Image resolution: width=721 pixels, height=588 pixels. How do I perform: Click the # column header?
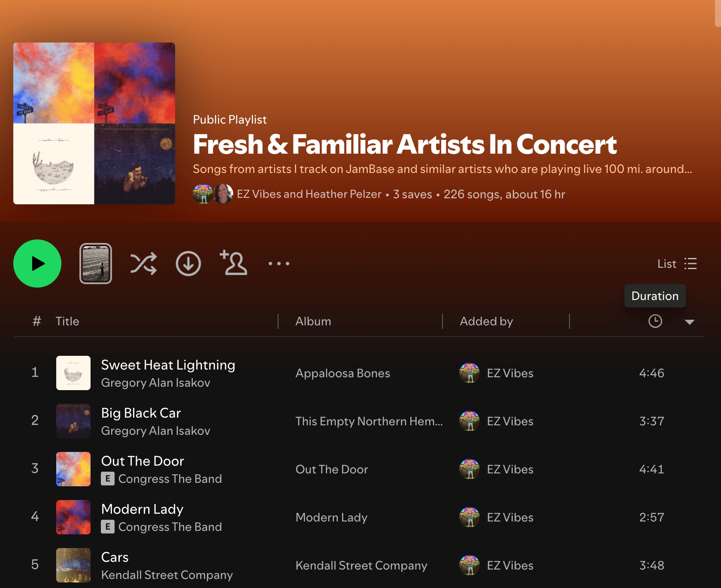(37, 321)
